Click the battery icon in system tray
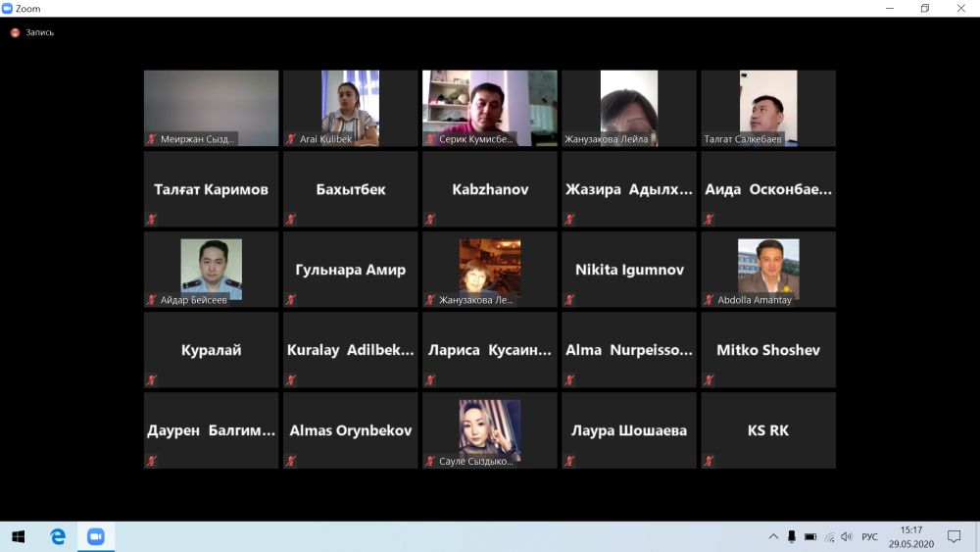 coord(810,536)
